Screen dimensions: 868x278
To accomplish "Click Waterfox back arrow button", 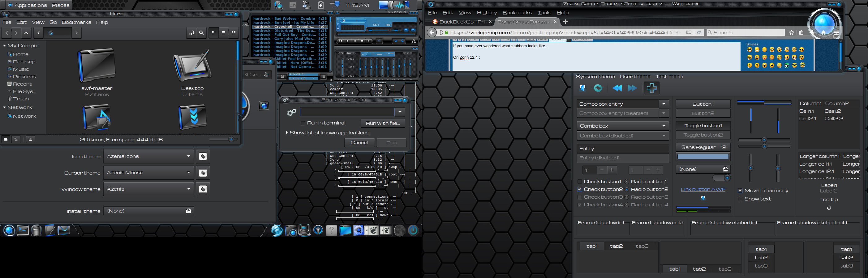I will tap(432, 33).
